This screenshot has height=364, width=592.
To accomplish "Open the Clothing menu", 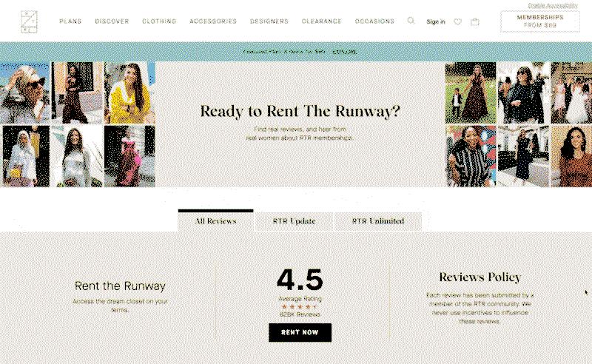I will click(159, 21).
